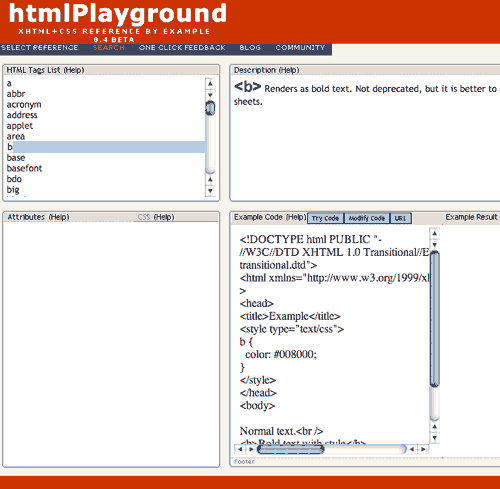Click the '<head>' opening tag code line
Screen dimensions: 500x489
(257, 303)
